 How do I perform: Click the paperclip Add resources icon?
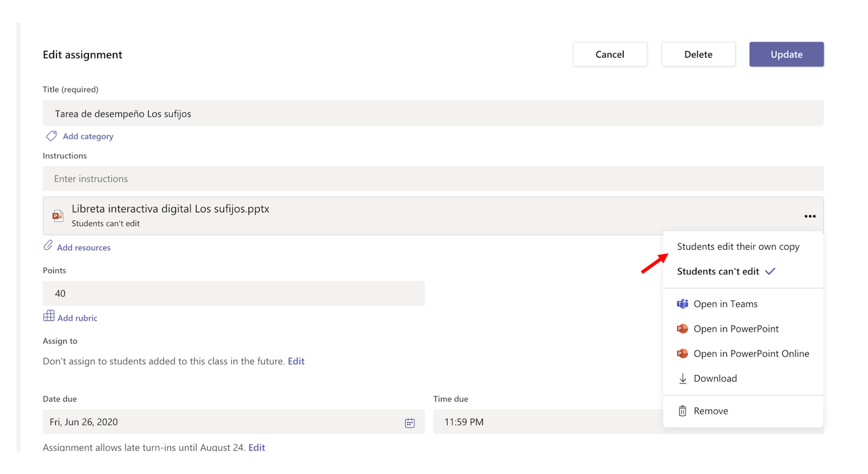point(48,246)
